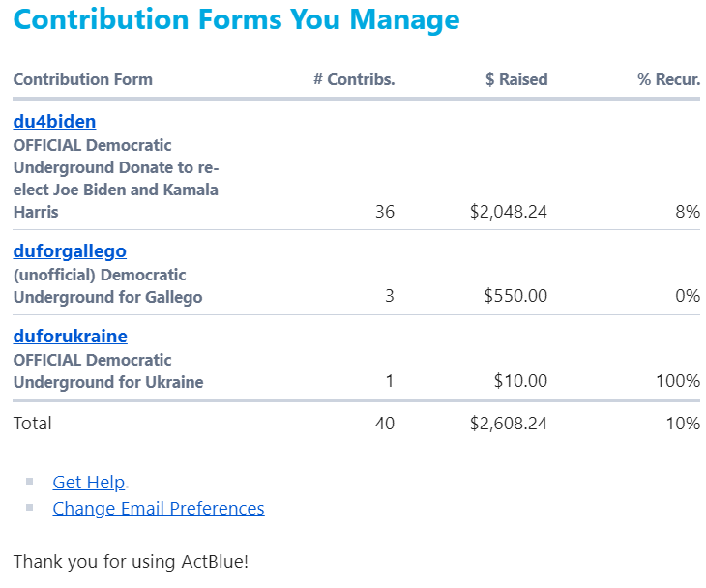Click the Get Help link
This screenshot has height=588, width=706.
tap(89, 483)
